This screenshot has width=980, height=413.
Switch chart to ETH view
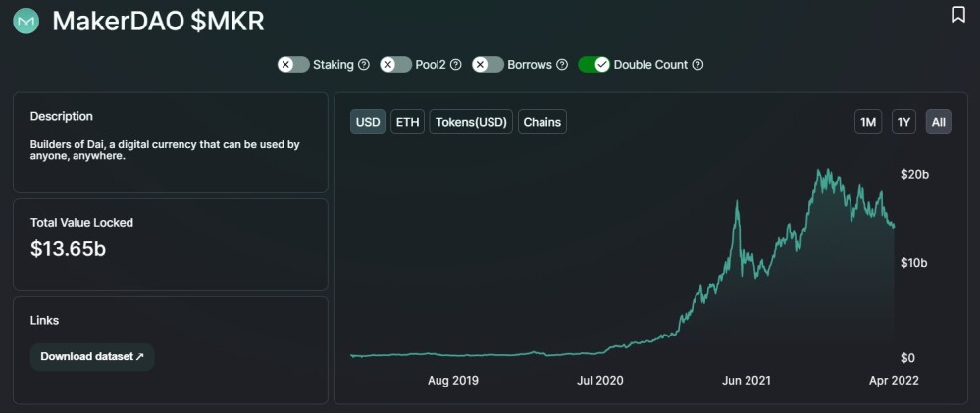click(x=407, y=122)
